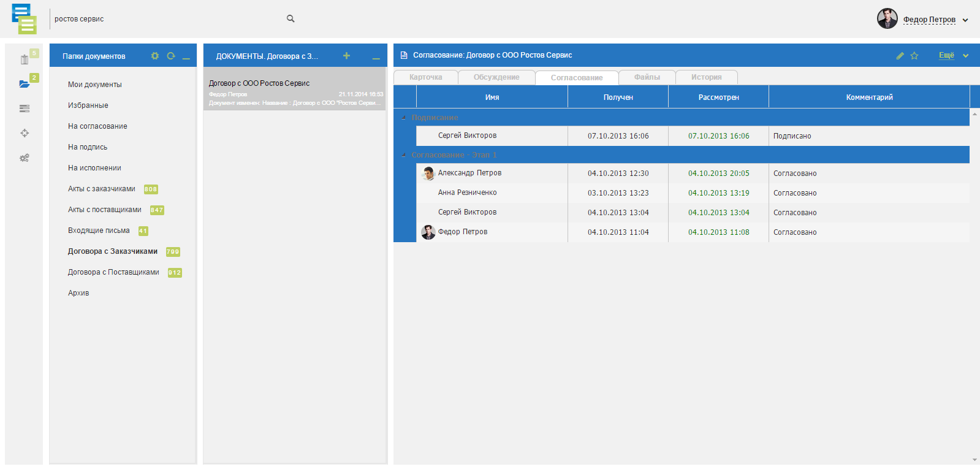Refresh the Папки документов panel
980x469 pixels.
(x=171, y=56)
